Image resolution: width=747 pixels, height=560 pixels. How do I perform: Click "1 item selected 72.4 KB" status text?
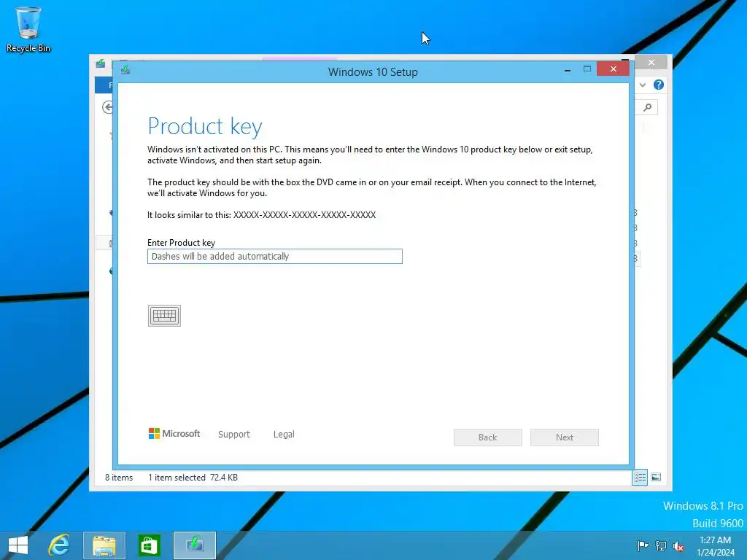[x=193, y=477]
